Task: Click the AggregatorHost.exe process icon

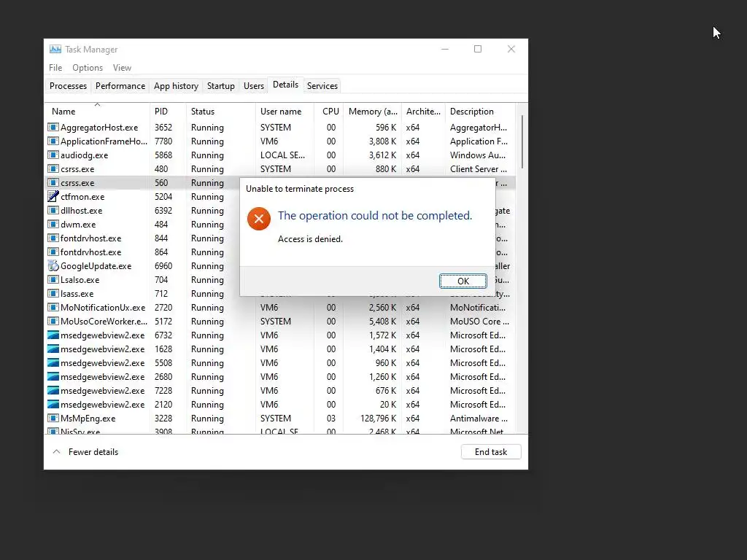Action: pos(53,127)
